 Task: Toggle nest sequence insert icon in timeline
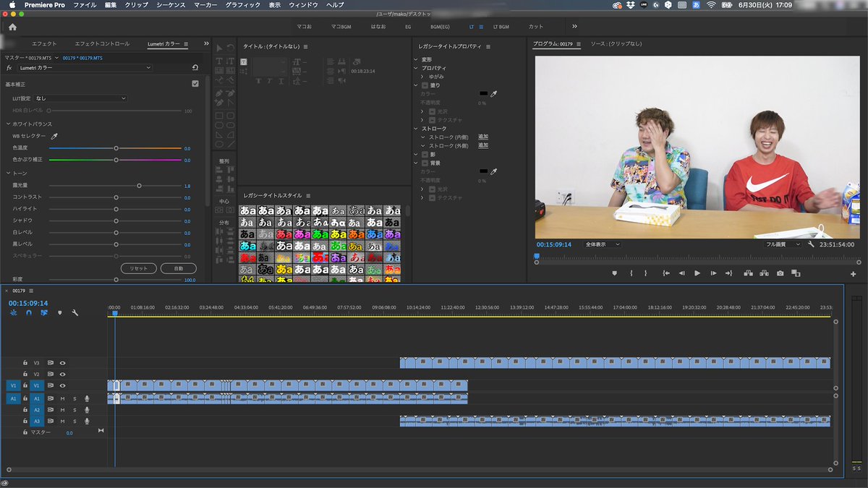click(x=14, y=313)
